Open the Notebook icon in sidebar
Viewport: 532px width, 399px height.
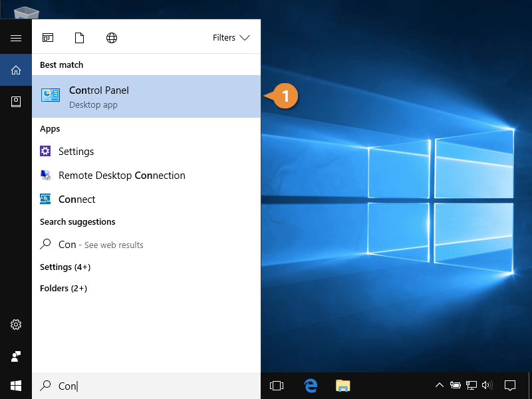tap(16, 102)
